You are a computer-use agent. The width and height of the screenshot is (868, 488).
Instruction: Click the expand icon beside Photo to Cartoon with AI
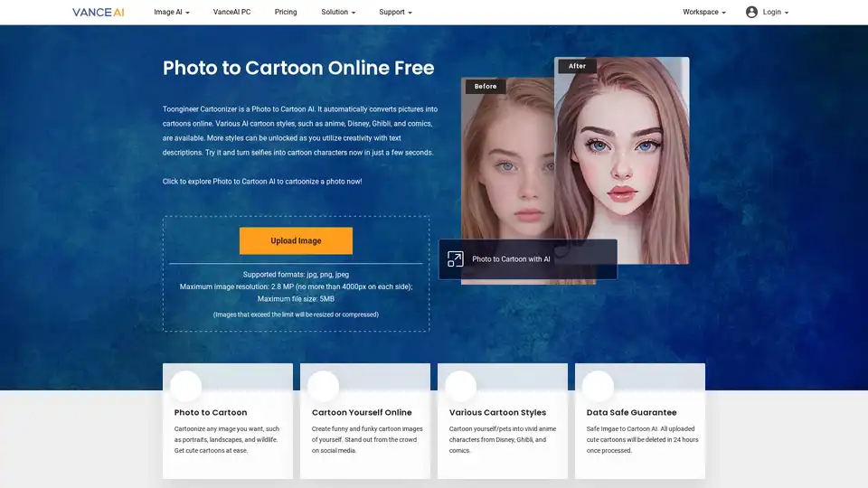456,259
